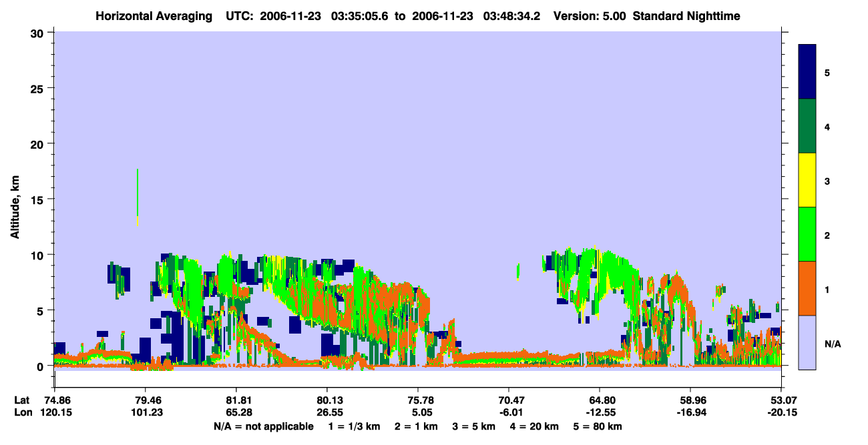Click the dark blue colorbar segment labeled 5
Image resolution: width=868 pixels, height=445 pixels.
[x=807, y=72]
